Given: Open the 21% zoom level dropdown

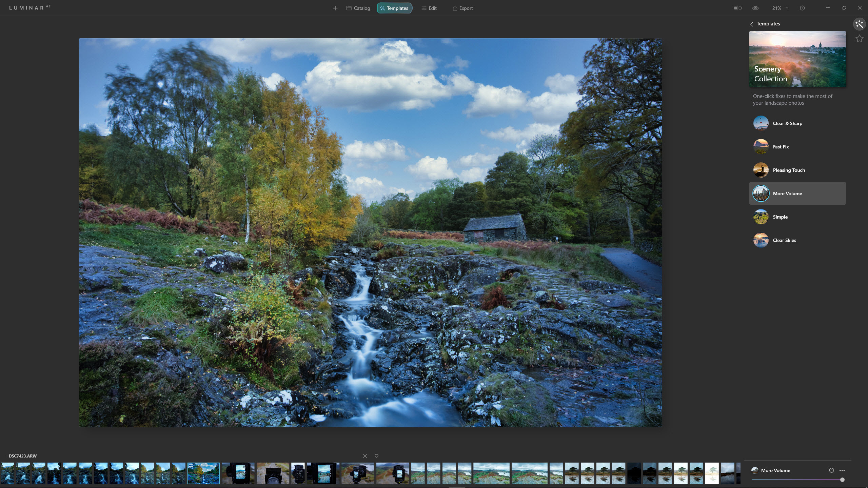Looking at the screenshot, I should 780,8.
